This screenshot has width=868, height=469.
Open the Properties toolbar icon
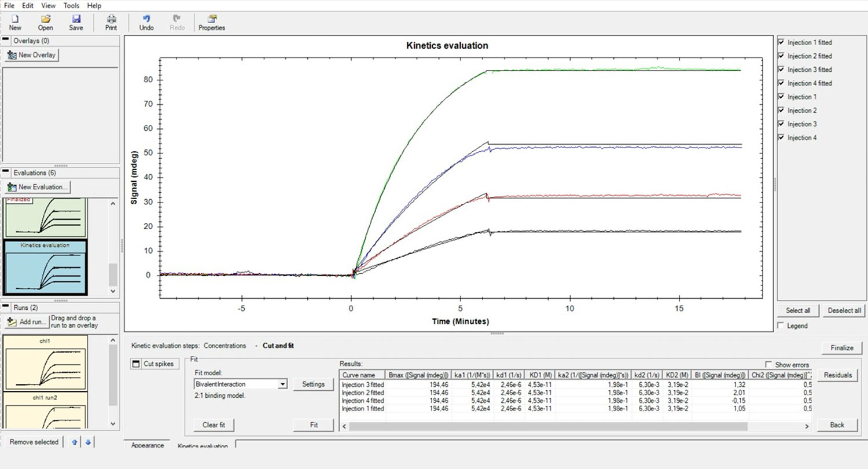pyautogui.click(x=212, y=19)
